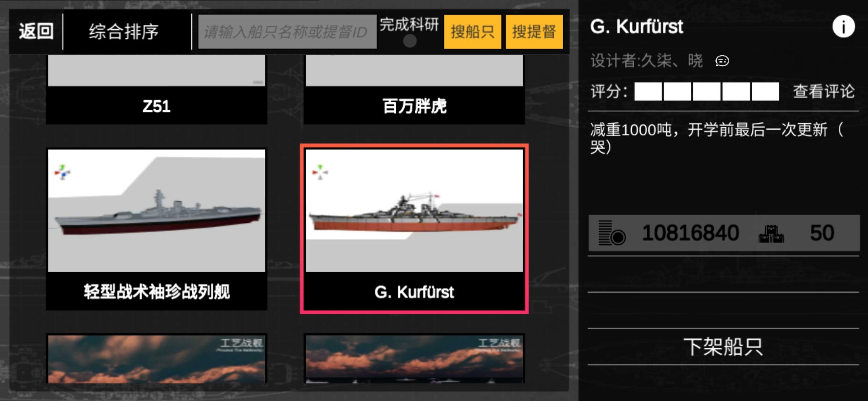Select the fifth rating star block
The height and width of the screenshot is (401, 868).
[765, 92]
